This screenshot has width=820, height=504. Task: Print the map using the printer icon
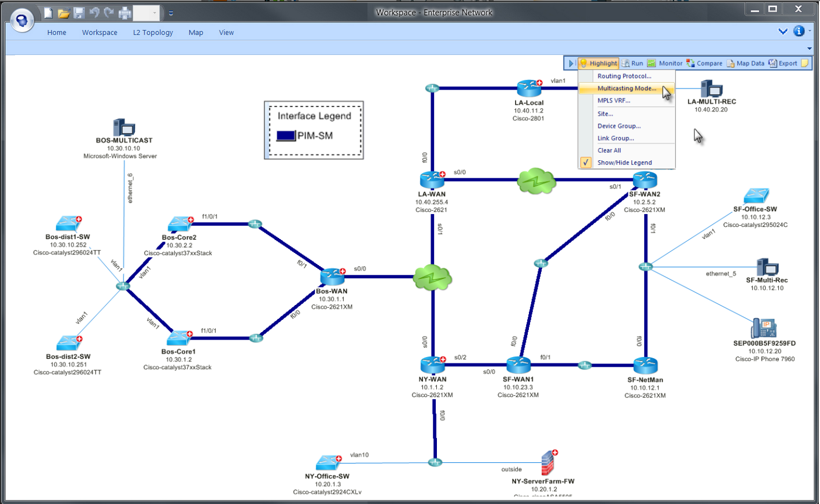pos(125,13)
